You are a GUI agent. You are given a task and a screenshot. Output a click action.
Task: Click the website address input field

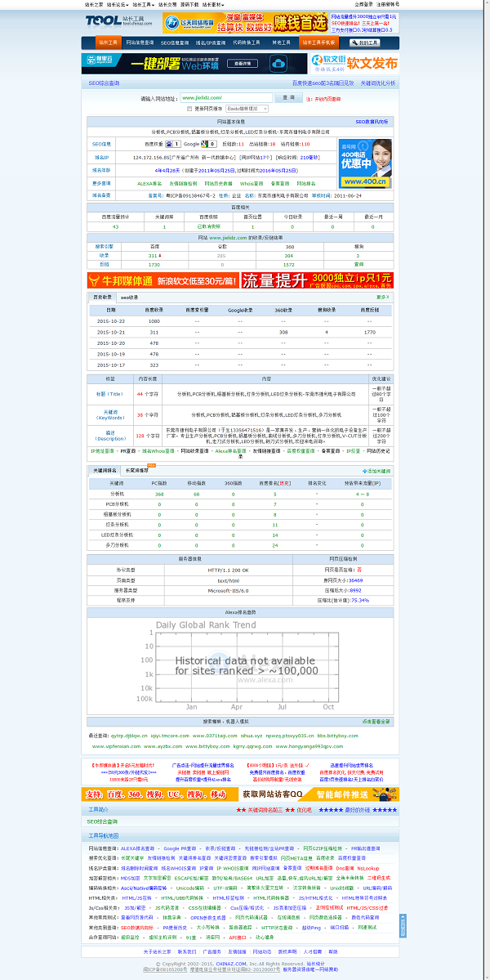[225, 97]
